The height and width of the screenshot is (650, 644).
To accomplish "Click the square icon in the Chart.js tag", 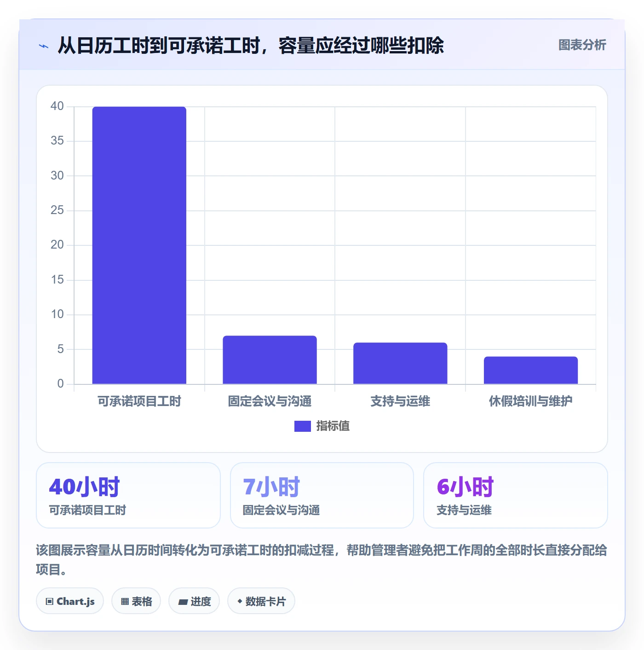I will click(x=50, y=602).
